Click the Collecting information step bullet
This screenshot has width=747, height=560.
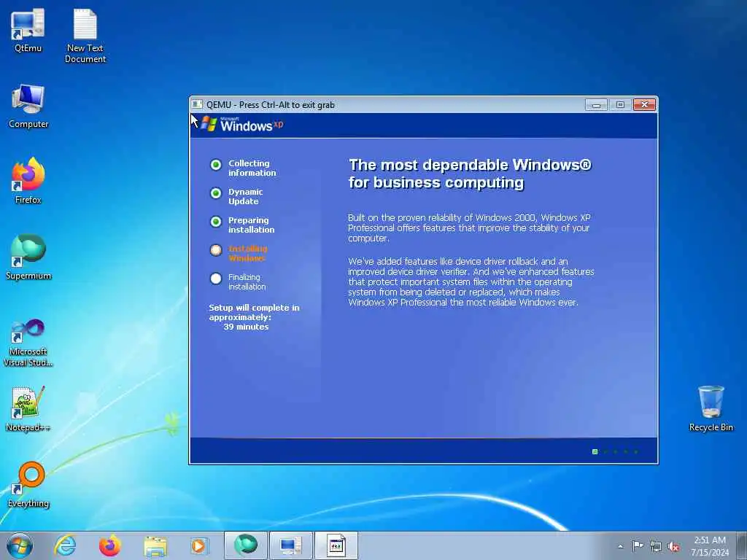216,165
